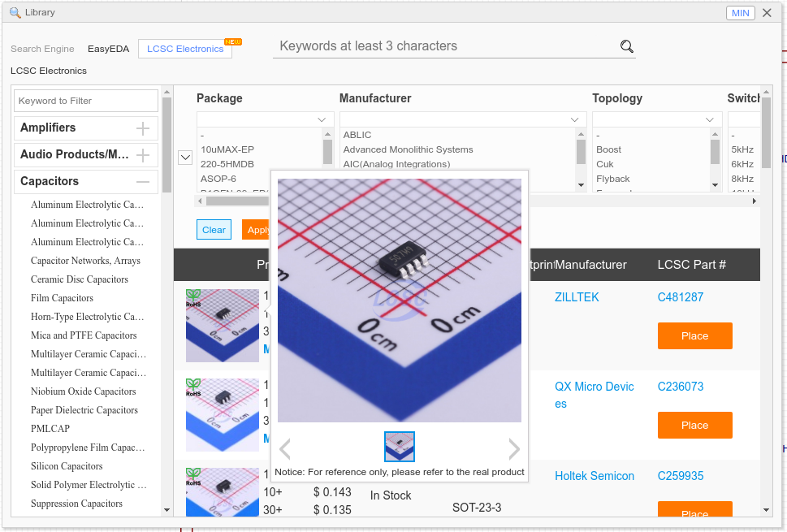Open PMLCAP subcategory
Screen dimensions: 787x532
(50, 429)
